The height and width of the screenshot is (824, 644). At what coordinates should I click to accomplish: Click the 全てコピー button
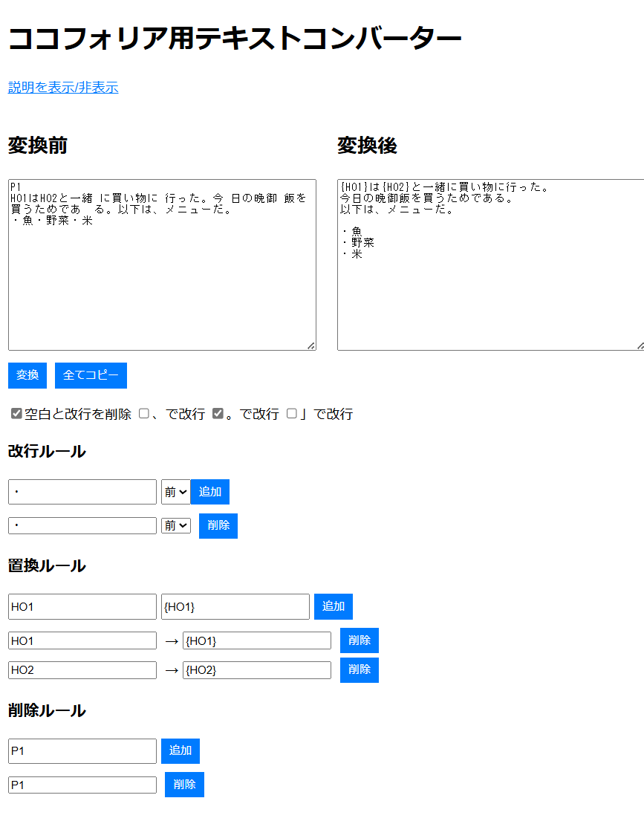tap(91, 375)
